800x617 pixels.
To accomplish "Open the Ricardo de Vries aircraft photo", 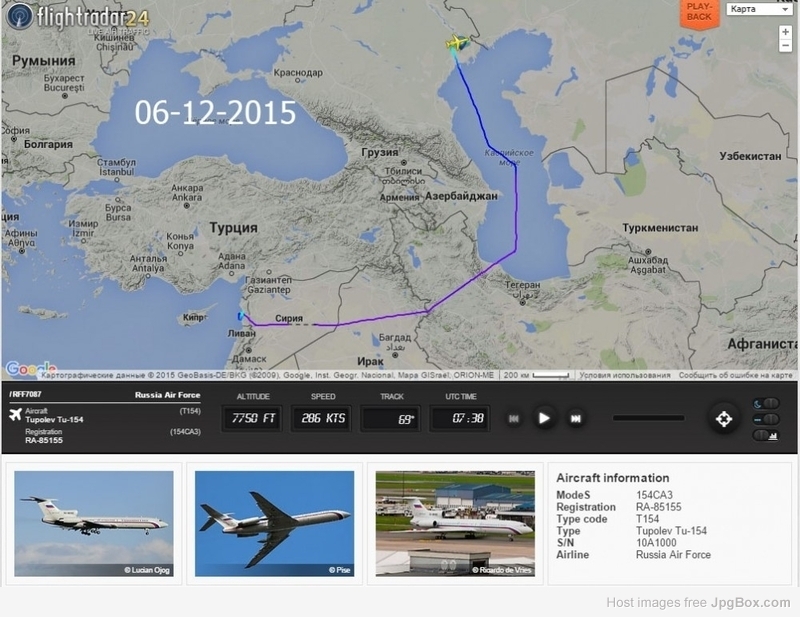I will (455, 524).
